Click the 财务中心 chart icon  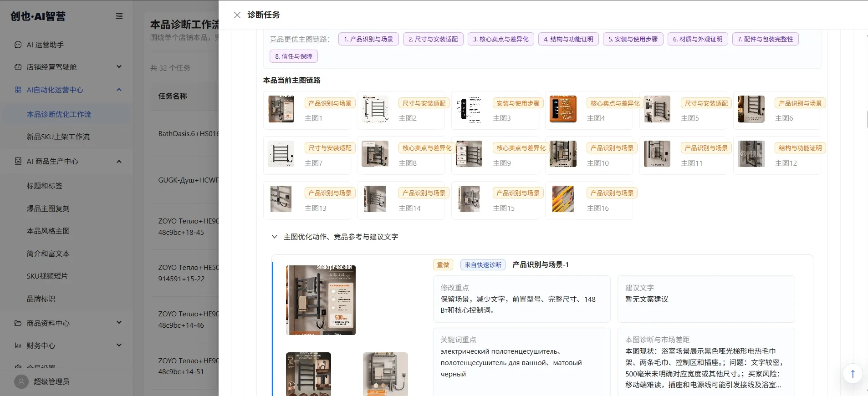tap(18, 345)
